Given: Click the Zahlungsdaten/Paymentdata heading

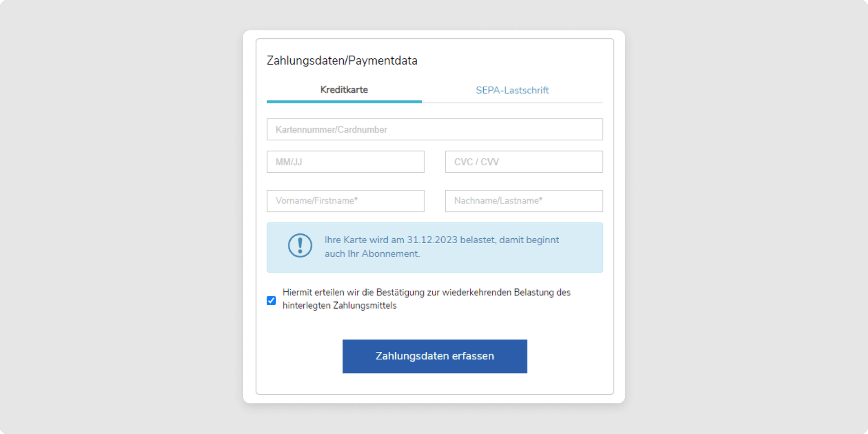Looking at the screenshot, I should (x=342, y=61).
